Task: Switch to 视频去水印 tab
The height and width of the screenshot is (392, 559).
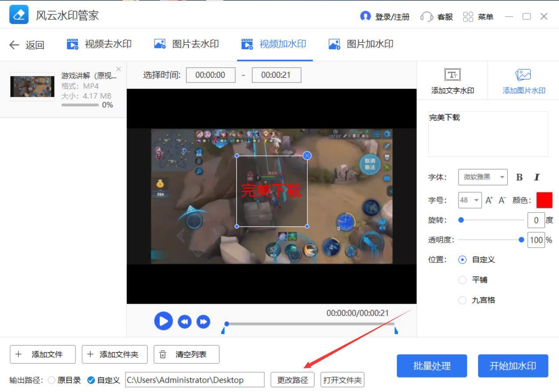Action: click(99, 44)
